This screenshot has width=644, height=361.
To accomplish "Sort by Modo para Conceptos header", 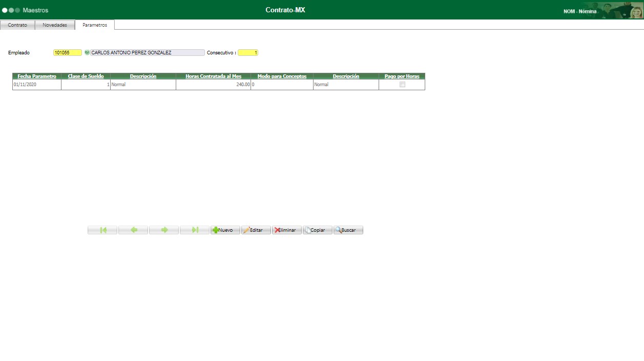I will pos(282,76).
